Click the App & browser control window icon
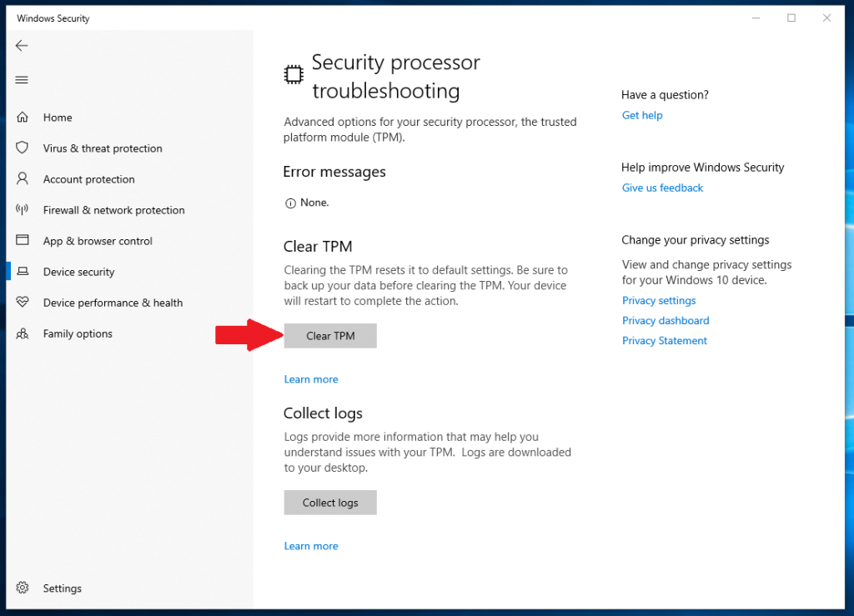The image size is (854, 616). [x=23, y=240]
